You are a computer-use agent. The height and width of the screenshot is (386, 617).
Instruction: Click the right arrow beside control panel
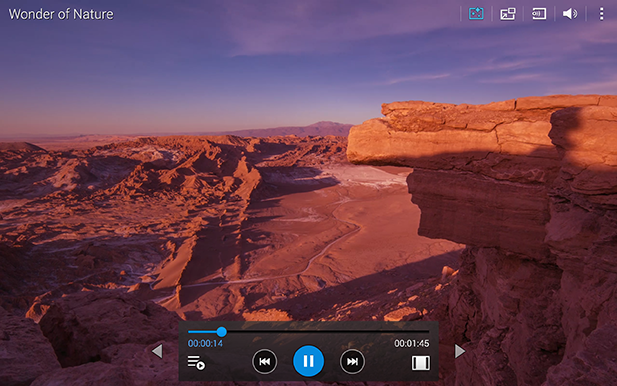(460, 351)
